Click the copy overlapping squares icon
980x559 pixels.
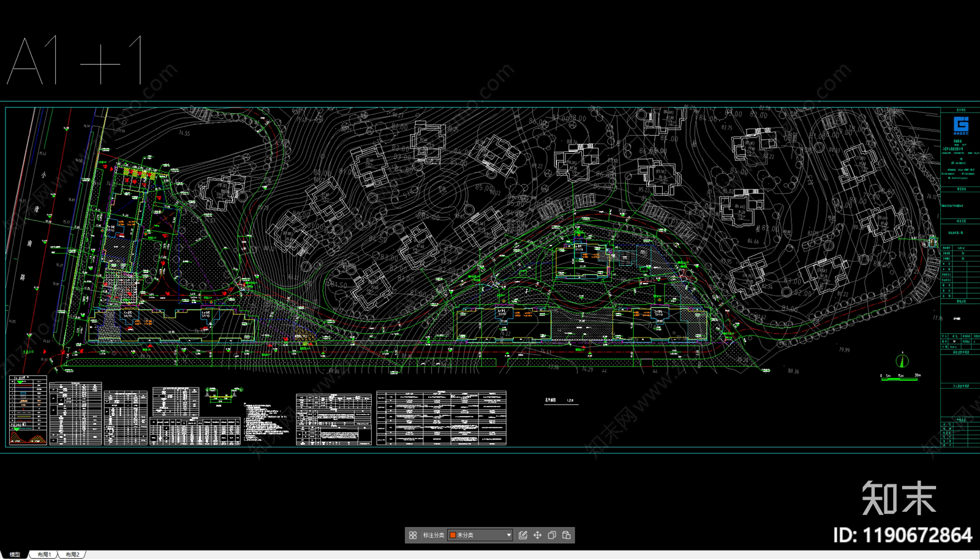pos(552,535)
